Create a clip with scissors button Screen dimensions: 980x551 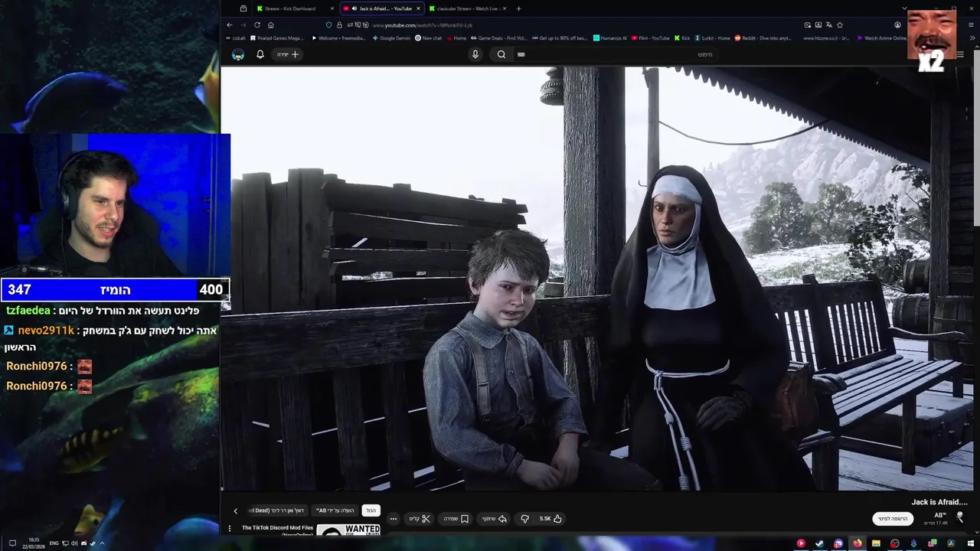(x=419, y=519)
